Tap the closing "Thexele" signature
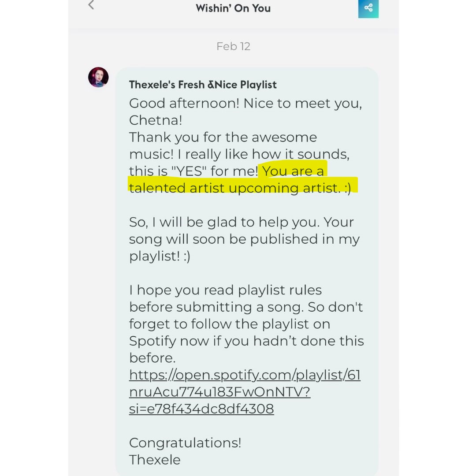The width and height of the screenshot is (476, 476). (155, 460)
